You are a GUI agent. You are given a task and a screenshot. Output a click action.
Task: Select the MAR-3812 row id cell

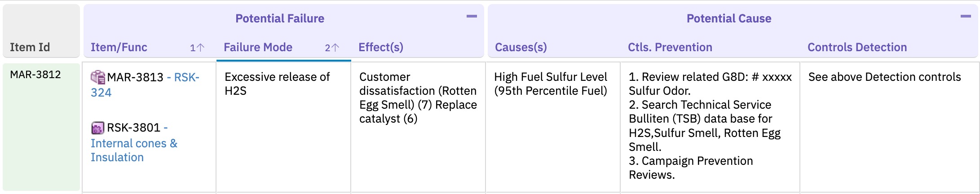click(x=41, y=127)
